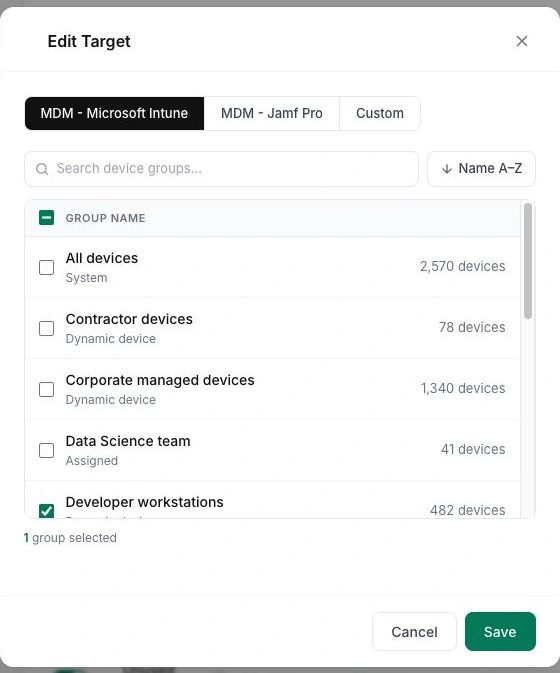The height and width of the screenshot is (673, 560).
Task: Click the 78 devices count
Action: click(x=472, y=327)
